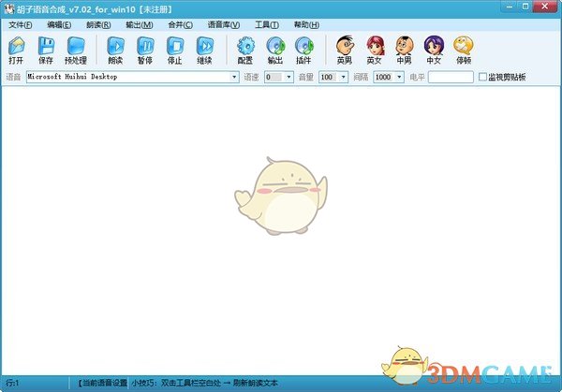Expand the Microsoft Huihui Desktop voice dropdown
This screenshot has height=392, width=562.
click(x=234, y=77)
